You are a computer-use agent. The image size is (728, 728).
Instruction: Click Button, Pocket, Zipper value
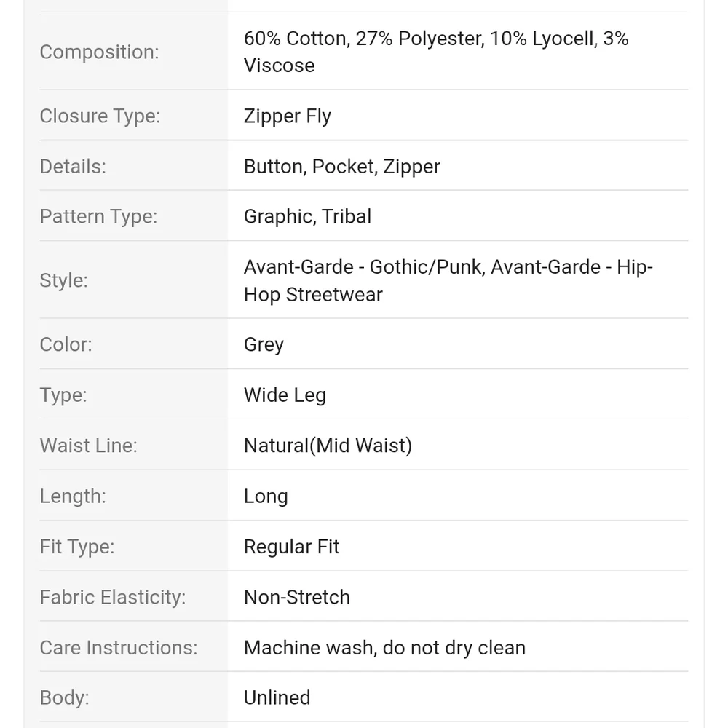point(341,166)
